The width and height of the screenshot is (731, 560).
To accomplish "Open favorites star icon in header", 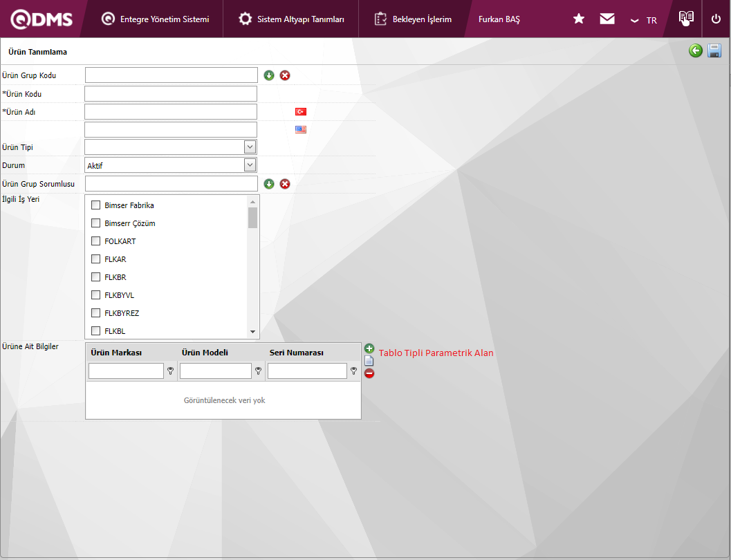I will coord(579,19).
